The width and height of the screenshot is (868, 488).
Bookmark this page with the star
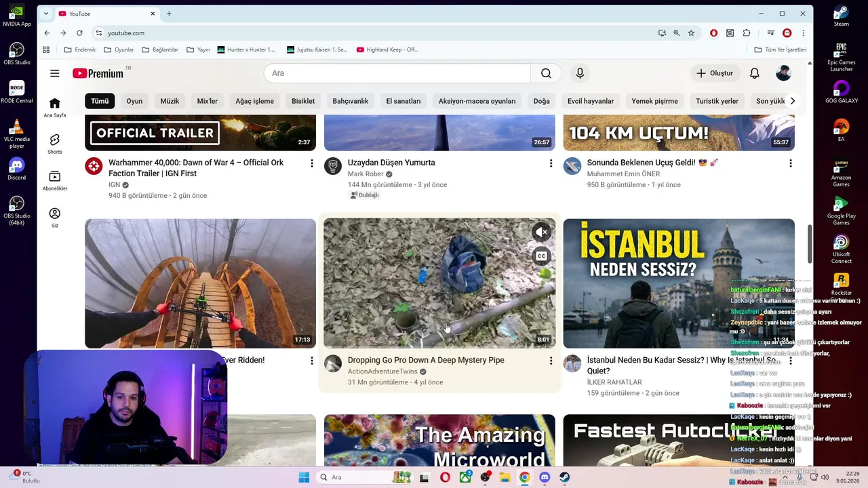(691, 33)
